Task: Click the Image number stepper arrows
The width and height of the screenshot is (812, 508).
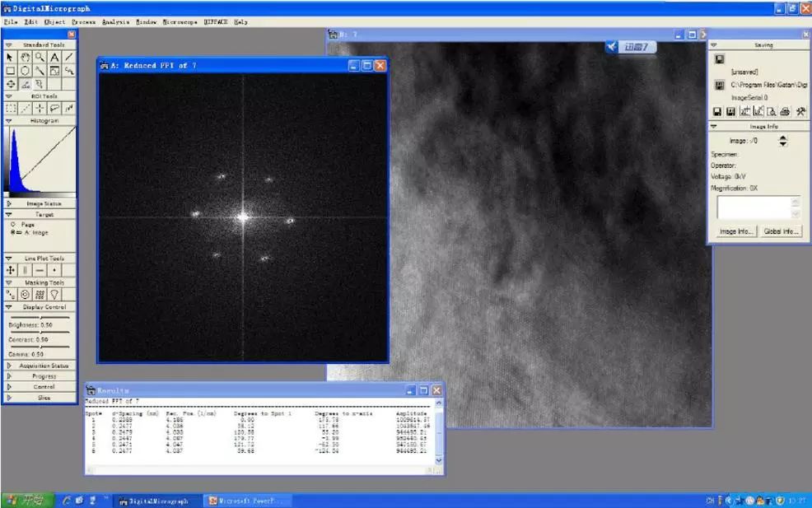Action: point(782,141)
